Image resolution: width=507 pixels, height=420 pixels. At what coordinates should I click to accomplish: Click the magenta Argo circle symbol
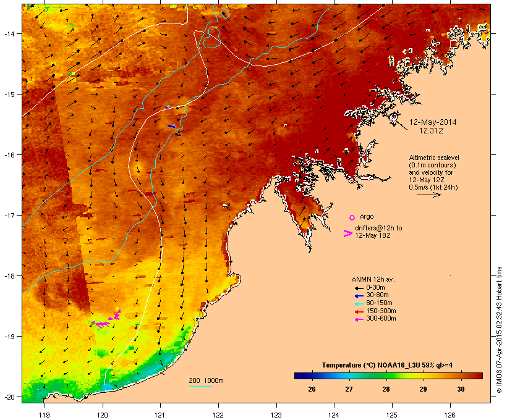[352, 217]
